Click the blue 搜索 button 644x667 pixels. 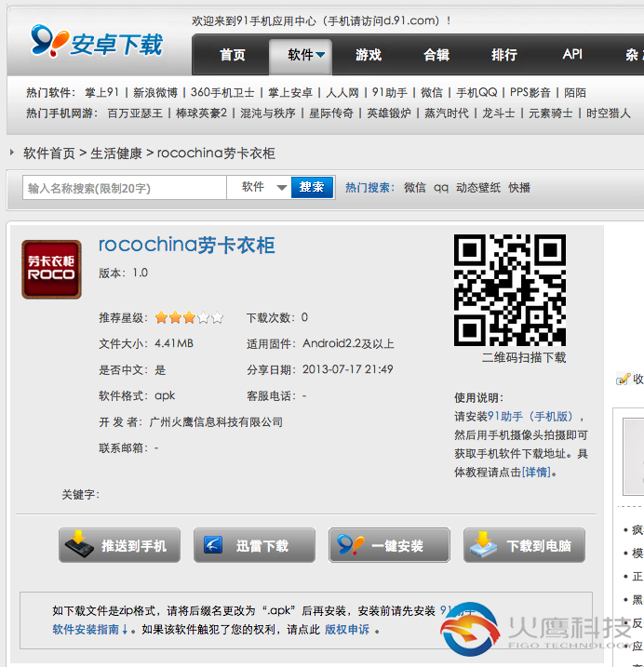pyautogui.click(x=312, y=188)
